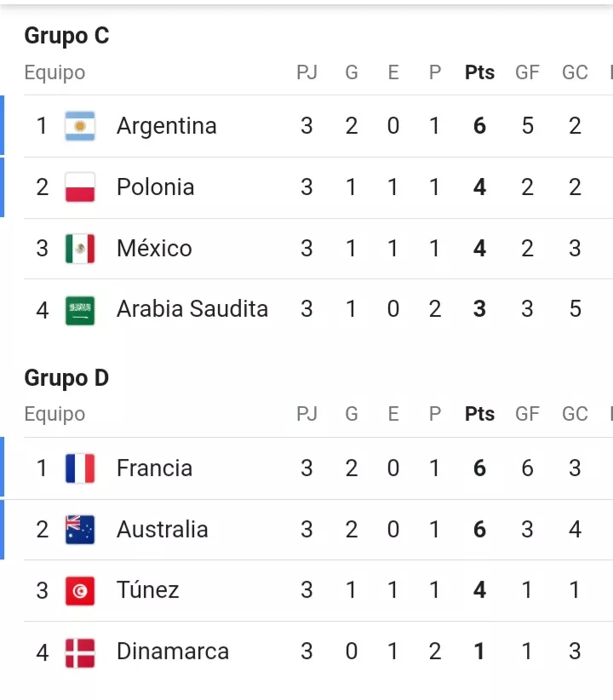
Task: Select the GF column header in Grupo D
Action: pos(527,414)
